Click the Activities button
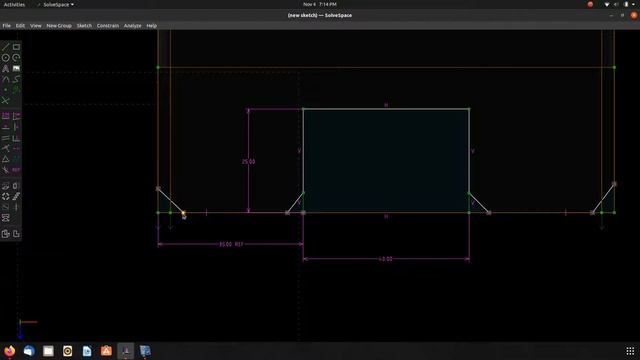The height and width of the screenshot is (360, 640). click(14, 4)
